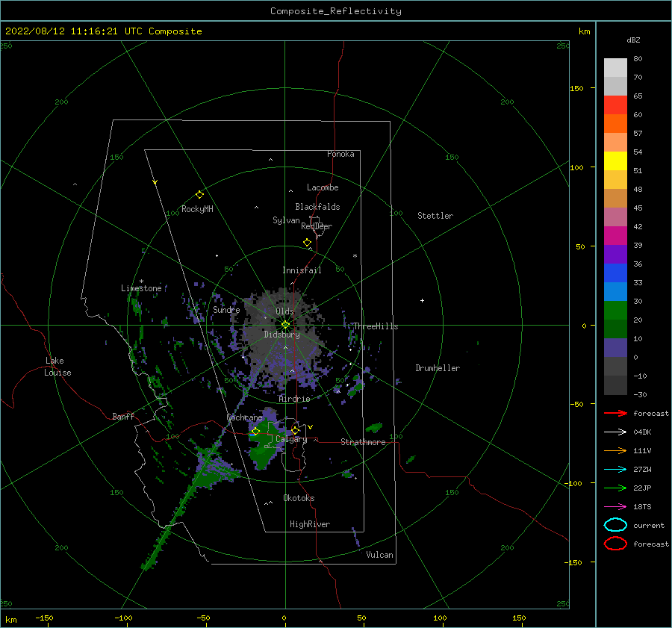The width and height of the screenshot is (672, 628).
Task: Click the green echo cell north of Strathmore
Action: pos(374,427)
